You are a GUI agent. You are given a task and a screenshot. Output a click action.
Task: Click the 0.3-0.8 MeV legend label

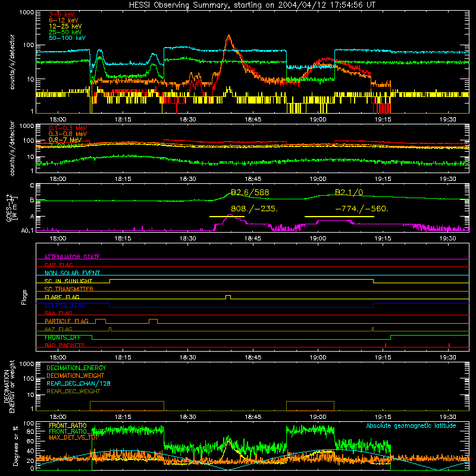coord(68,134)
